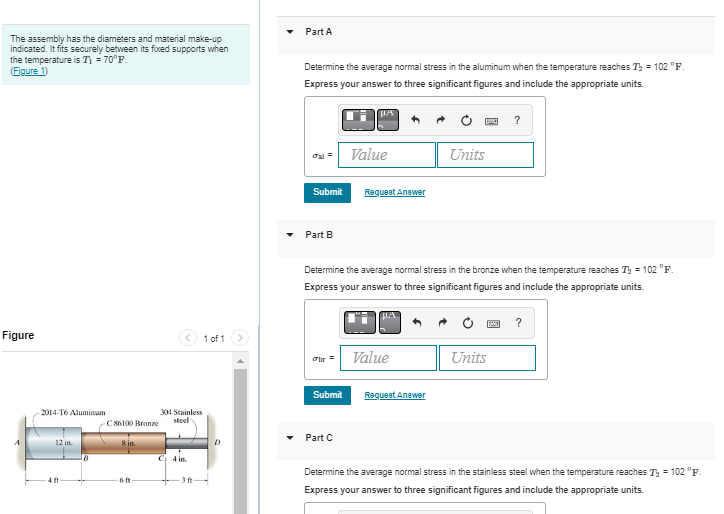Reset the Part A answer field
724x514 pixels.
point(466,121)
